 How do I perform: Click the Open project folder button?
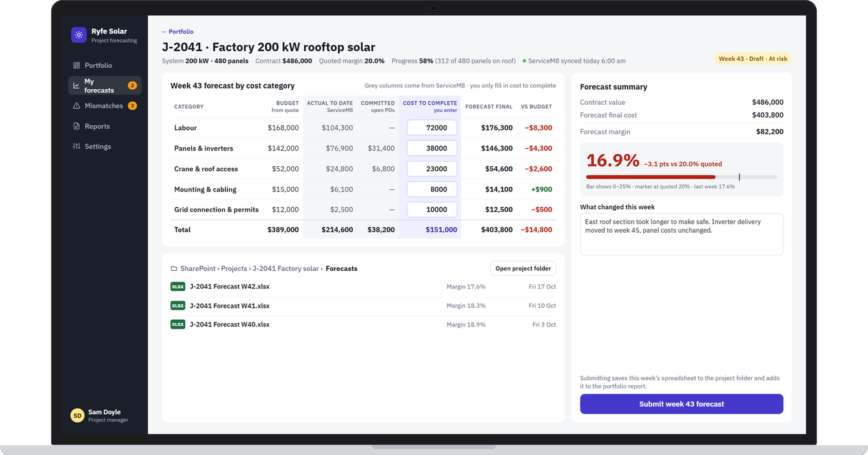pos(523,268)
